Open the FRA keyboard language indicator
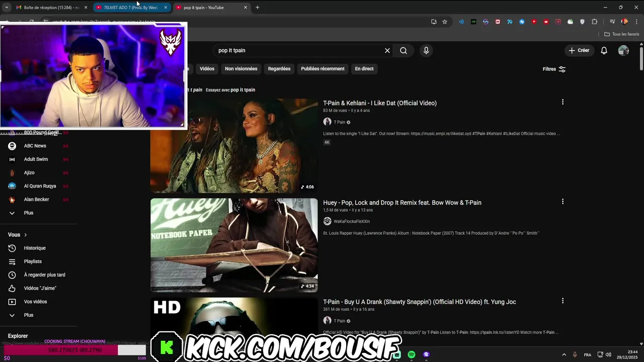The image size is (644, 362). coord(588,354)
